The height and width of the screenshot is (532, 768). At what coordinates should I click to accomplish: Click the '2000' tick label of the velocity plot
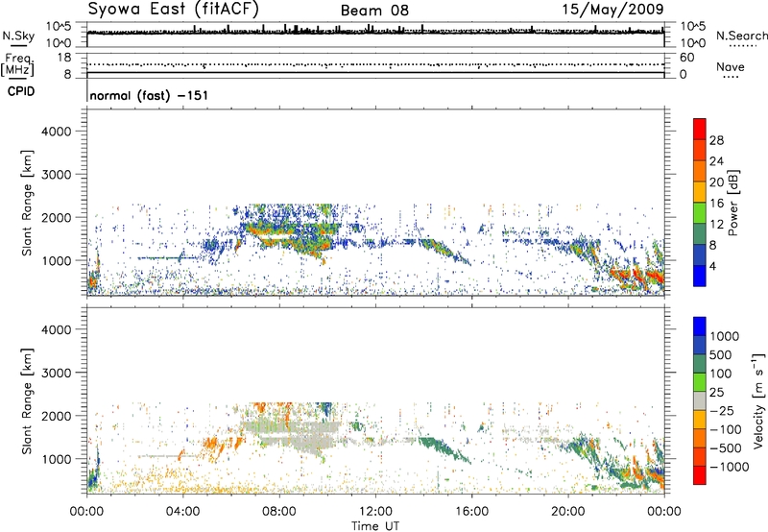[x=57, y=416]
